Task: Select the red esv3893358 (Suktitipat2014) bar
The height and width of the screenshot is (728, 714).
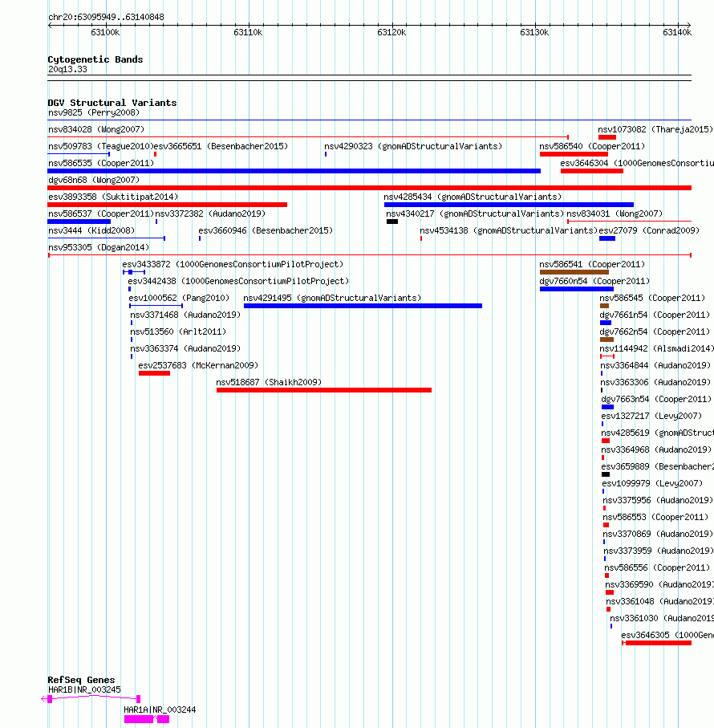Action: (167, 205)
